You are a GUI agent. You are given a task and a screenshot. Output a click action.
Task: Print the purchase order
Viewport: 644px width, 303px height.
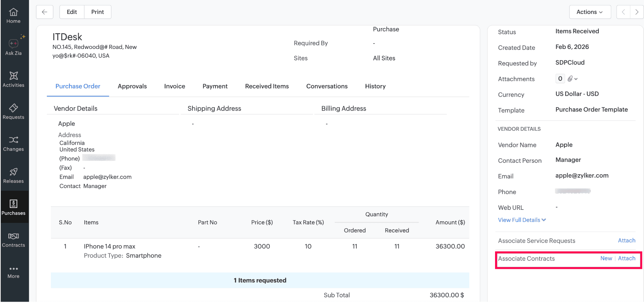(x=97, y=12)
